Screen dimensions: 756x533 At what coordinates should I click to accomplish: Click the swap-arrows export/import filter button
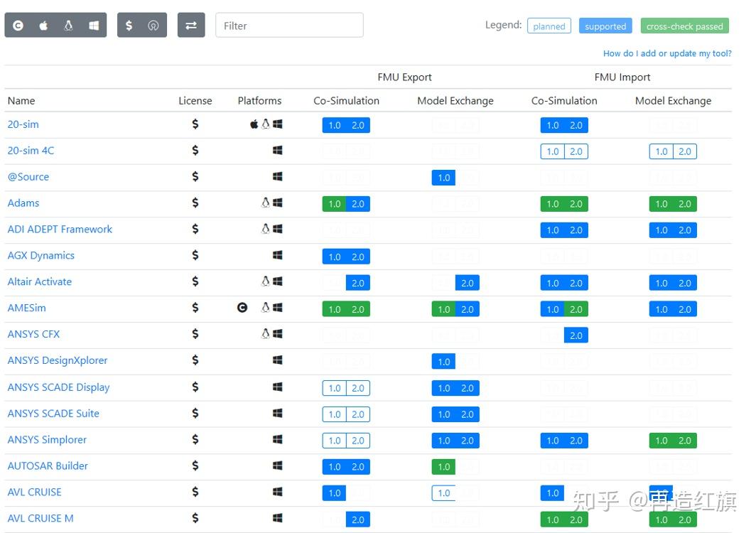coord(190,25)
